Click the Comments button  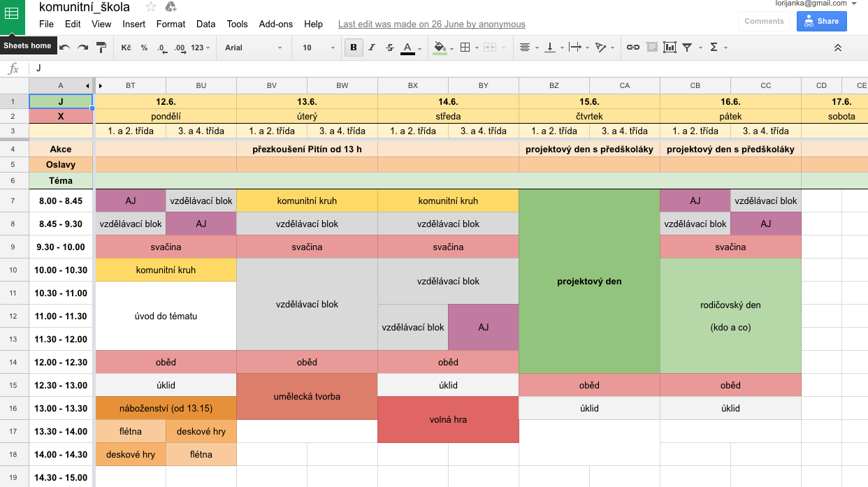point(764,21)
